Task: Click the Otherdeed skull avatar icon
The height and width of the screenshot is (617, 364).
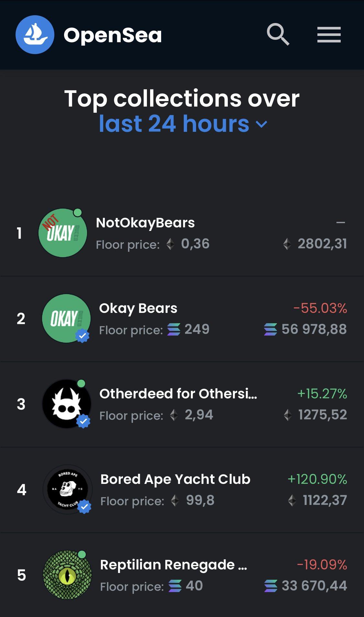Action: 67,404
